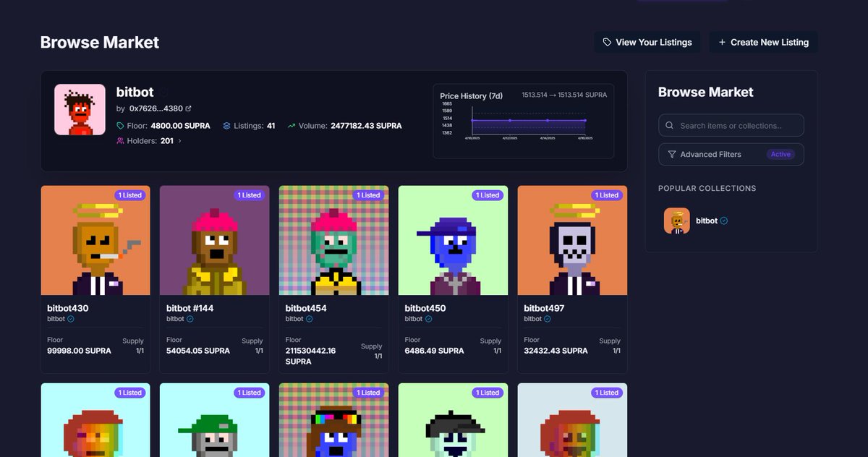Click the bitbot454 title

[306, 308]
